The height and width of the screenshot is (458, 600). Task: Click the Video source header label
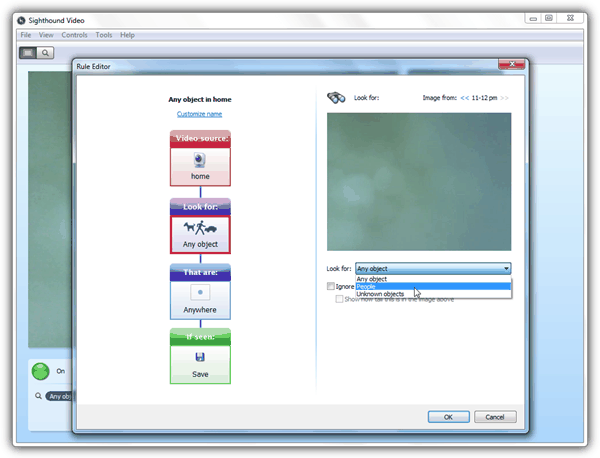201,139
